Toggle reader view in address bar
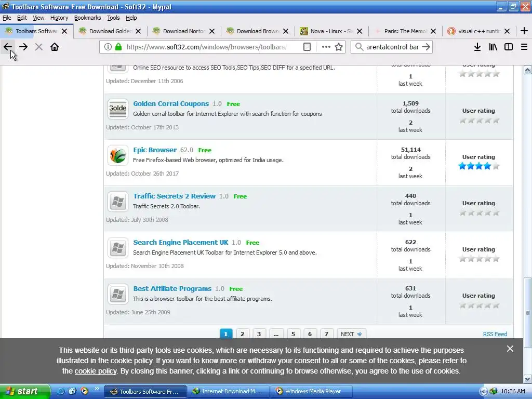The image size is (532, 399). pos(307,47)
